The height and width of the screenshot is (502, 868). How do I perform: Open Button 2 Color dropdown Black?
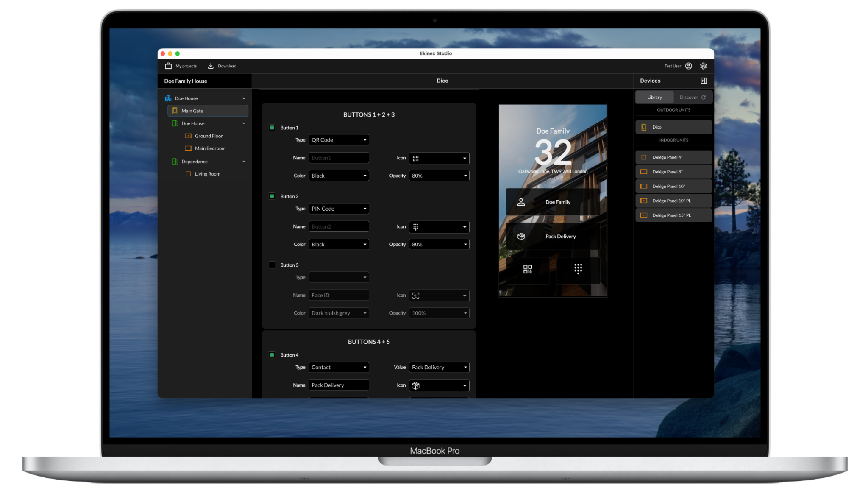[339, 244]
